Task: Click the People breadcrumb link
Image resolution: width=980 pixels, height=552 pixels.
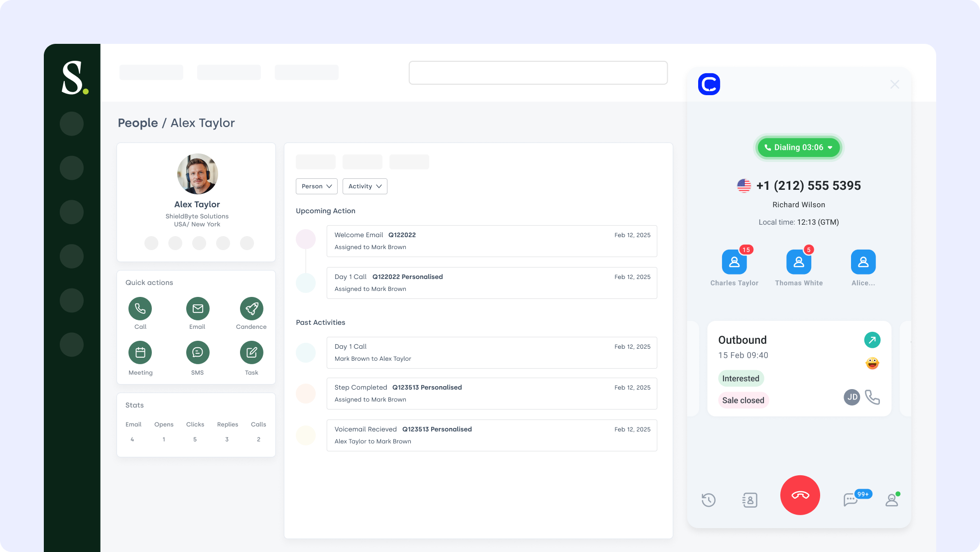Action: tap(137, 123)
